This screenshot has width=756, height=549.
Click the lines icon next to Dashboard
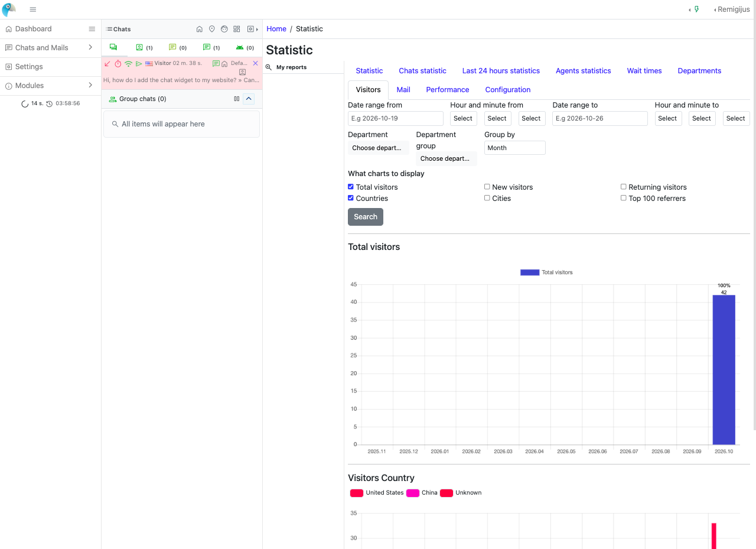92,29
